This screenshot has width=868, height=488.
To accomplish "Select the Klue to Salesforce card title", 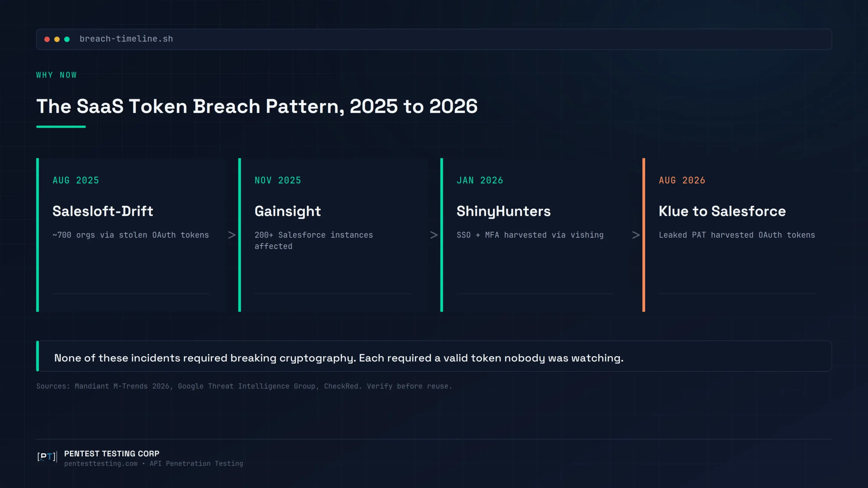I will tap(723, 211).
